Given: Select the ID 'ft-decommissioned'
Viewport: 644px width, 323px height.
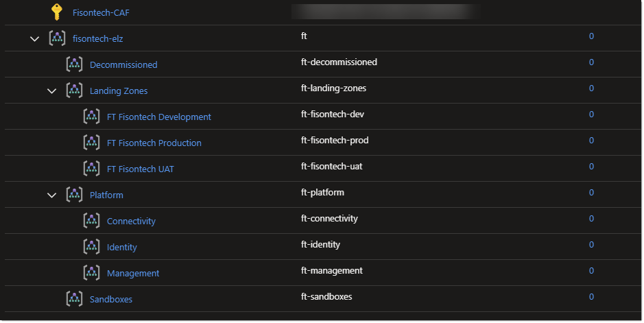Looking at the screenshot, I should point(339,62).
